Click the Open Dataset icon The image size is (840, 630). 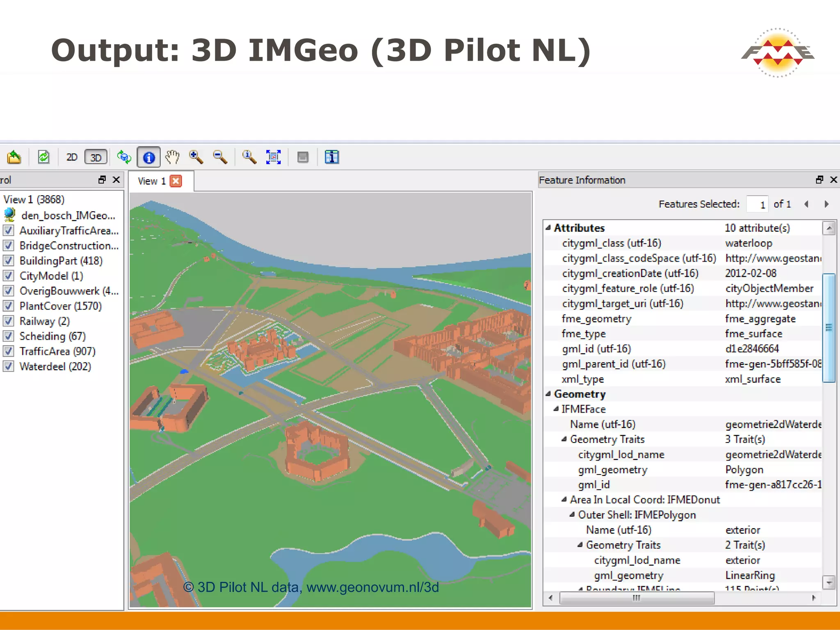tap(14, 157)
